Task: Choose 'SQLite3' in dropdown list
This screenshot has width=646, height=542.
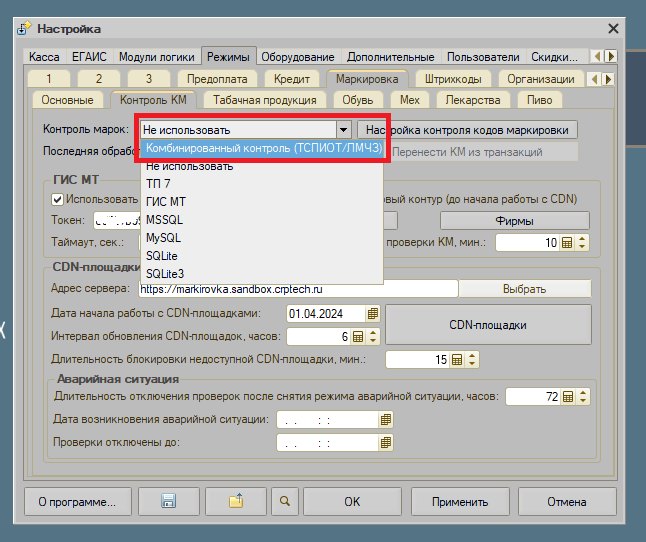Action: 262,274
